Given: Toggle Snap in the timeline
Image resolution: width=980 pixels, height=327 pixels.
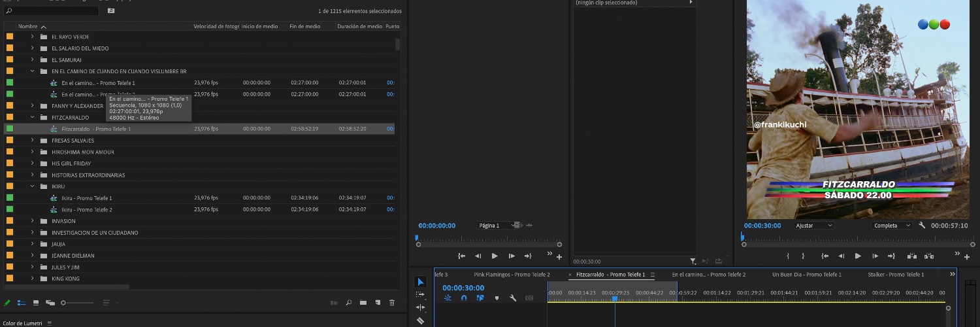Looking at the screenshot, I should (464, 298).
